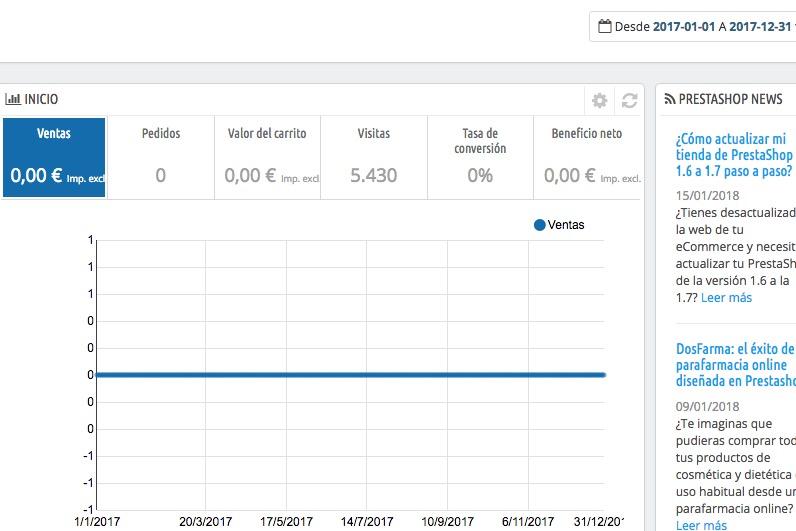796x531 pixels.
Task: Show the Valor del carrito tab
Action: (x=267, y=156)
